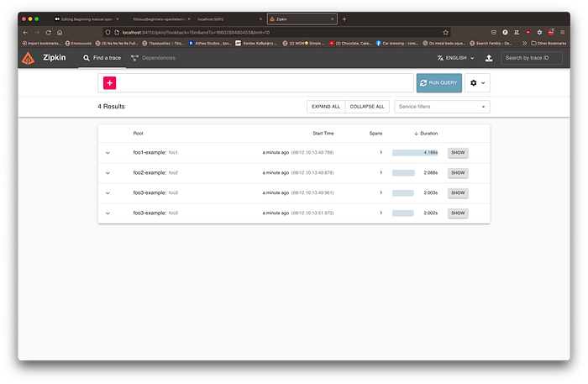This screenshot has width=588, height=384.
Task: Sort by the Start Time column header
Action: coord(323,133)
